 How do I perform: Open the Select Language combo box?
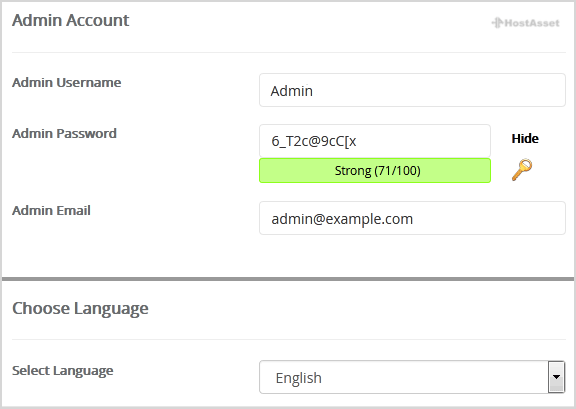click(x=412, y=377)
